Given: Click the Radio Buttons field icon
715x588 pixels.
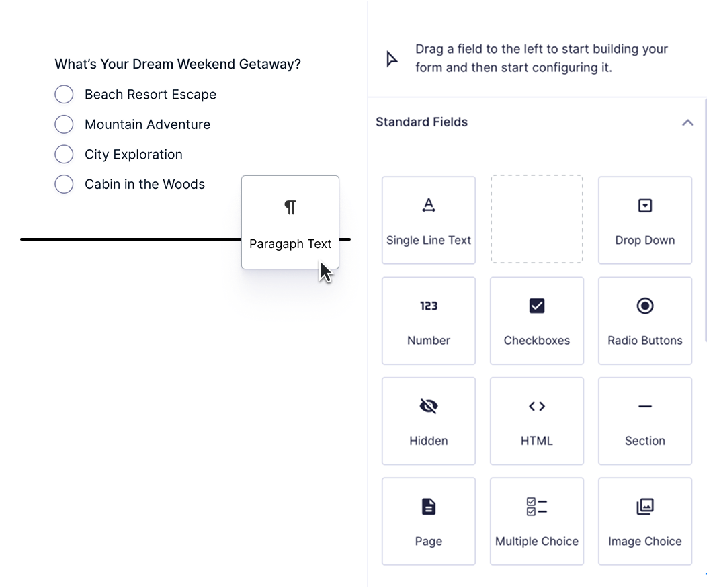Looking at the screenshot, I should [x=644, y=306].
